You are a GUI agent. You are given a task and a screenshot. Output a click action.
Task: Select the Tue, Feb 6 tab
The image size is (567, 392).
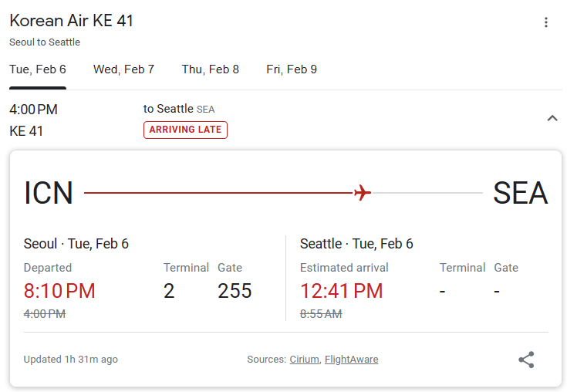click(38, 69)
